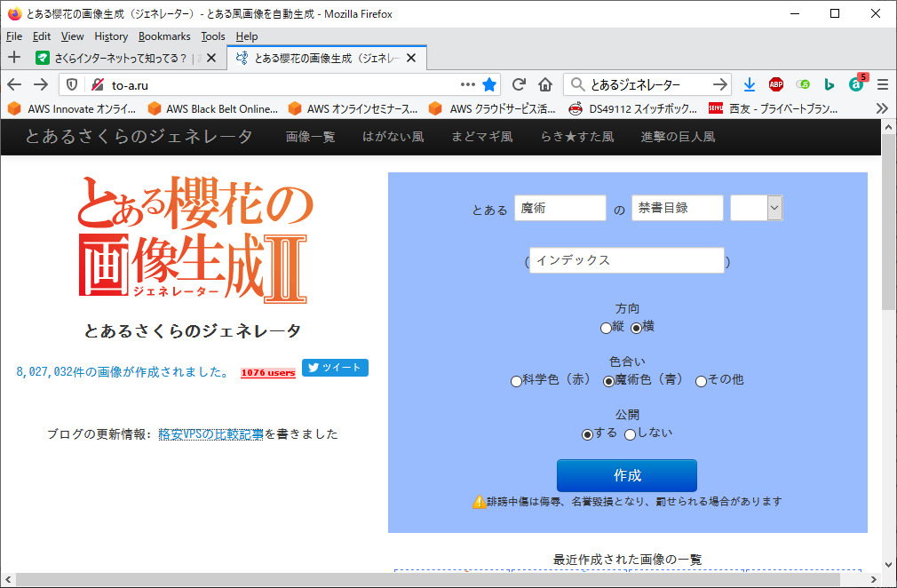Reload the page with the refresh icon

[x=519, y=84]
